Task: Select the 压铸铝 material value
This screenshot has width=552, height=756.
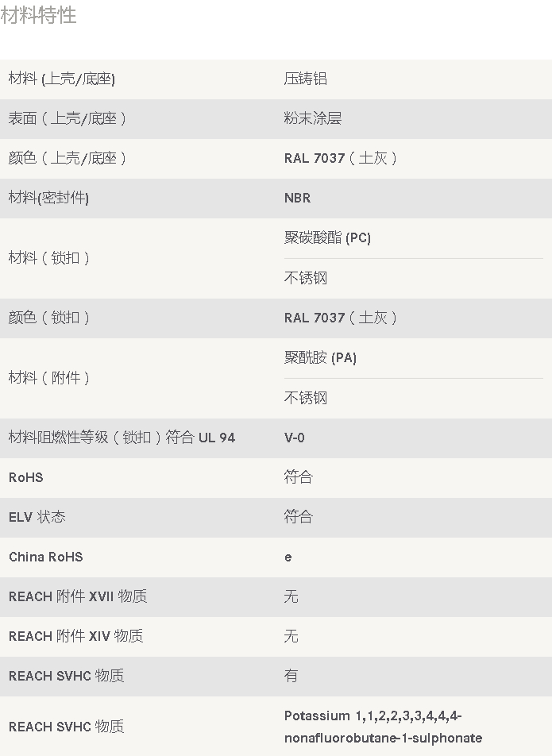Action: tap(306, 79)
